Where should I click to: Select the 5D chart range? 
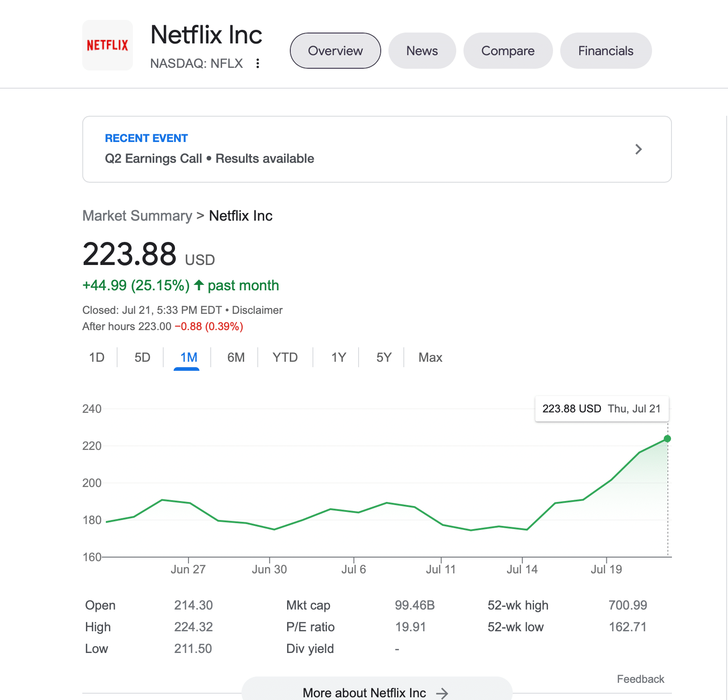(x=142, y=357)
